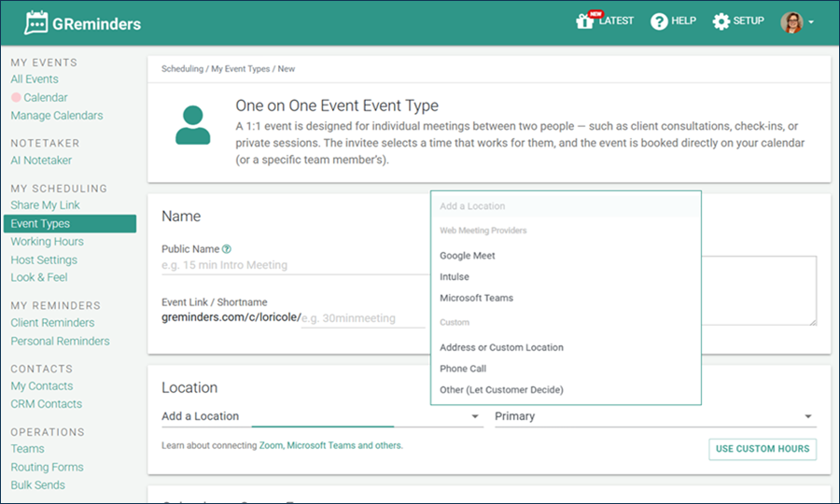The width and height of the screenshot is (840, 504).
Task: Go to AI Notetaker in sidebar
Action: (x=41, y=161)
